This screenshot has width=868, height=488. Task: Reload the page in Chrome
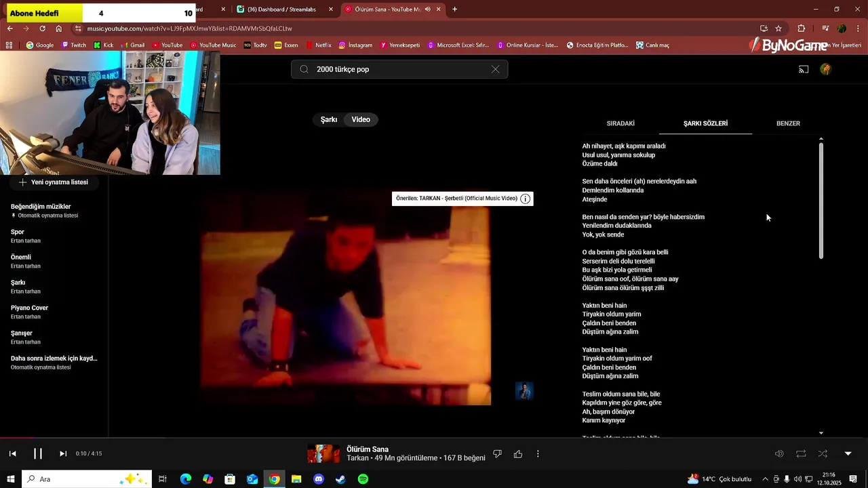[x=42, y=28]
